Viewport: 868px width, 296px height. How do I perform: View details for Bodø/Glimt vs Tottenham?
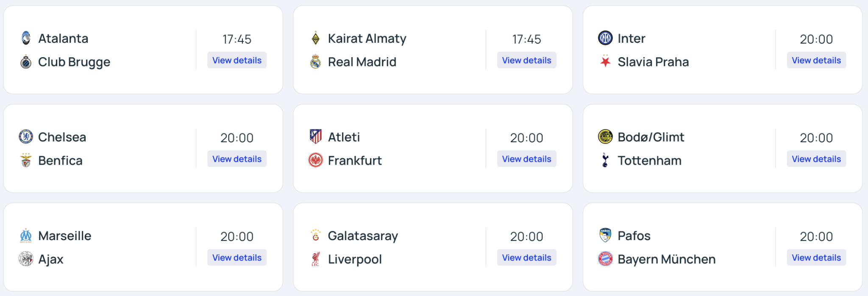click(x=816, y=159)
